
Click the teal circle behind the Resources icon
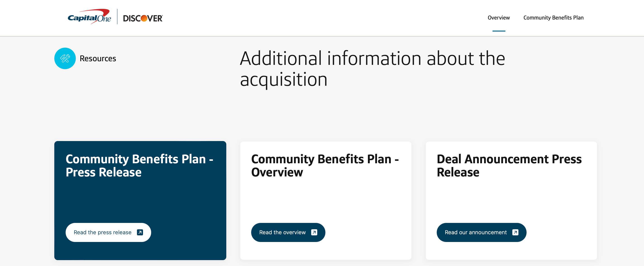point(64,58)
